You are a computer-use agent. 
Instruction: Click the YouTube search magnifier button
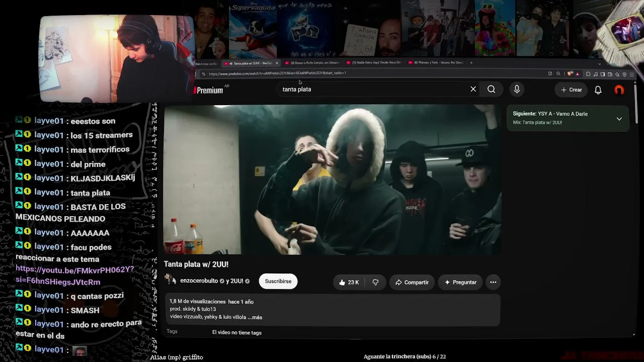[x=492, y=89]
